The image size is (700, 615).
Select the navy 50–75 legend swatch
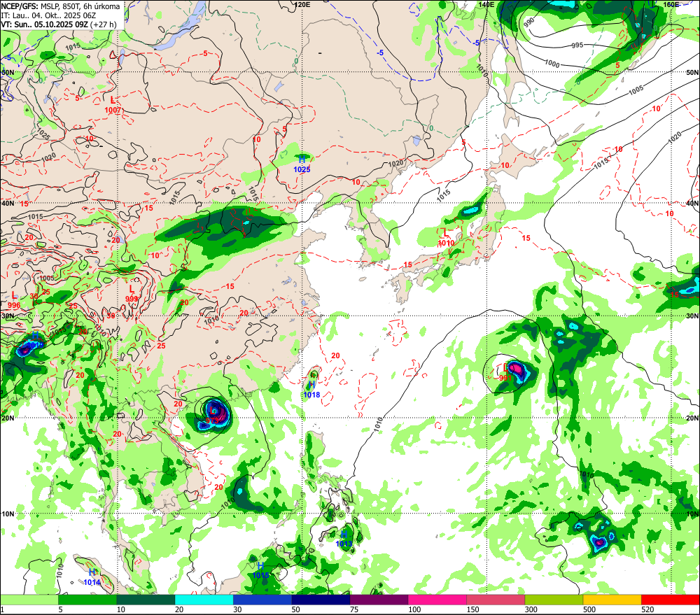coord(321,600)
